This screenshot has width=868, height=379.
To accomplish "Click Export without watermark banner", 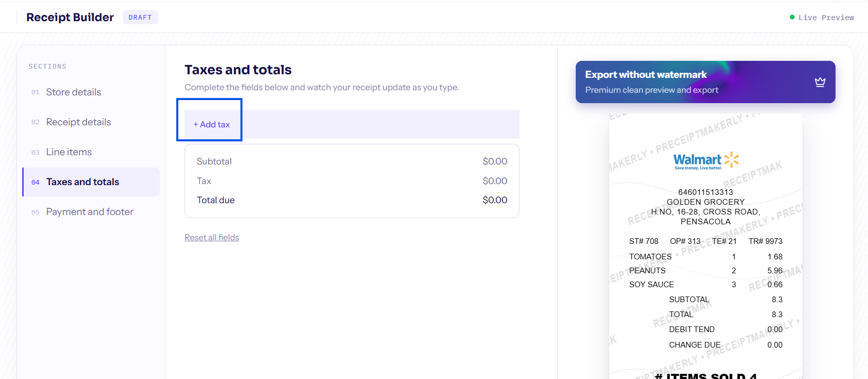I will pyautogui.click(x=705, y=82).
